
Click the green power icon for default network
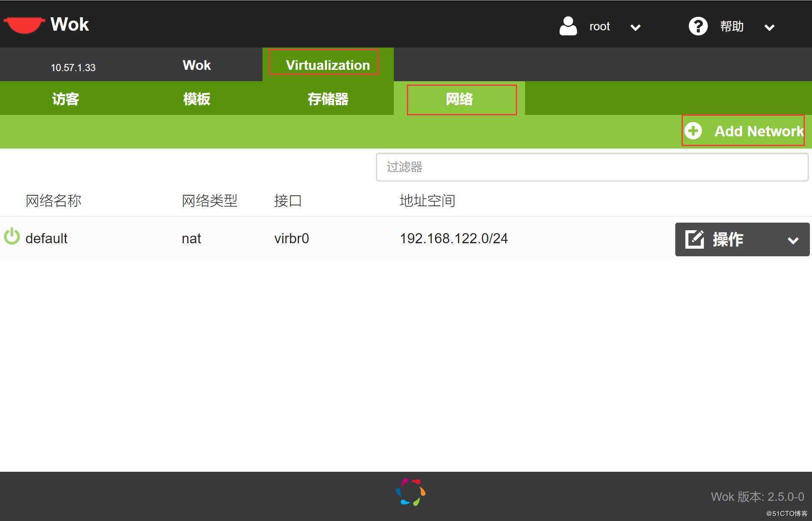coord(12,236)
